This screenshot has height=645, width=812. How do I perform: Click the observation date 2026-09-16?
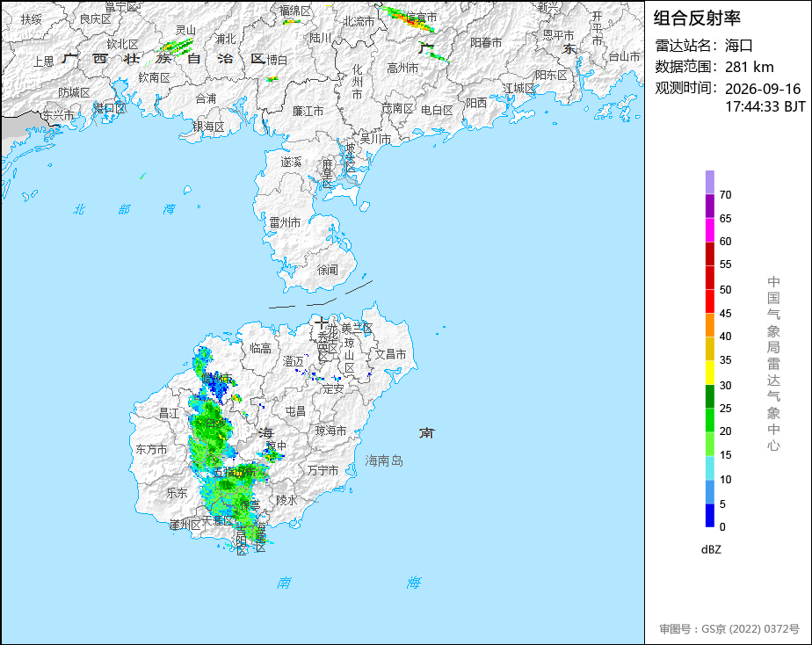[763, 89]
